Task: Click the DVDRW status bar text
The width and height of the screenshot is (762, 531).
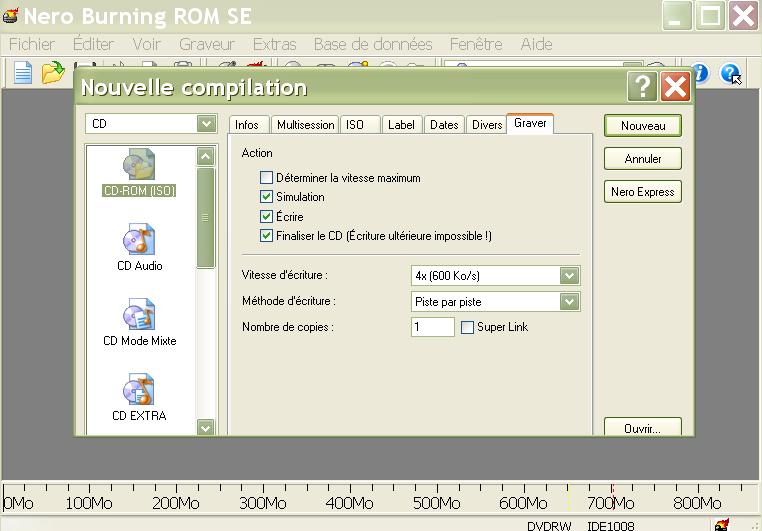Action: [549, 526]
